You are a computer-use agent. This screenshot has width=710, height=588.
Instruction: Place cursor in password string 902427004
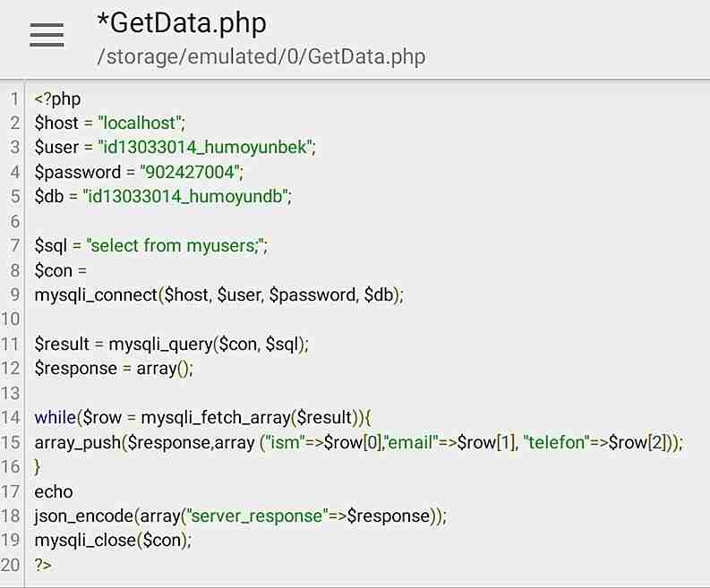[189, 173]
